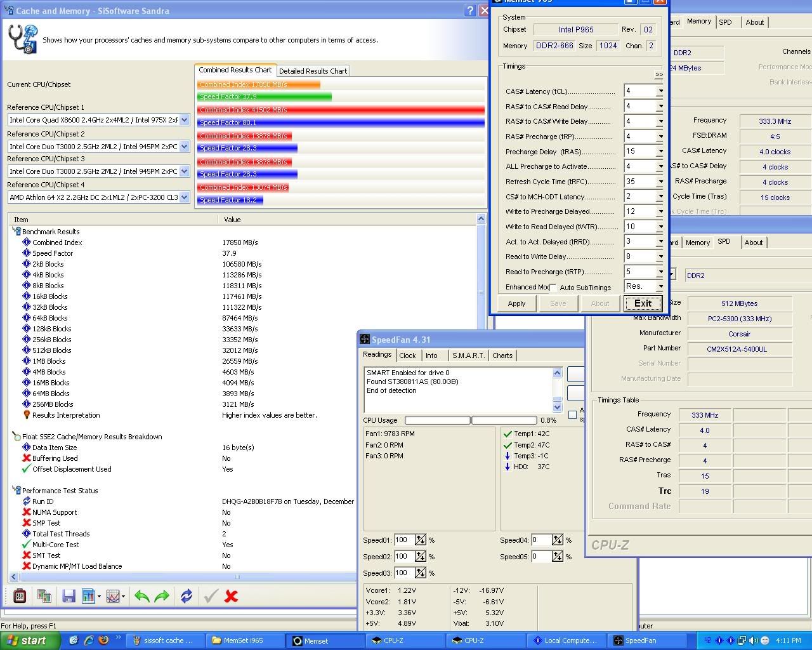Click the 'Item' column header in Sandra's list

click(x=113, y=220)
